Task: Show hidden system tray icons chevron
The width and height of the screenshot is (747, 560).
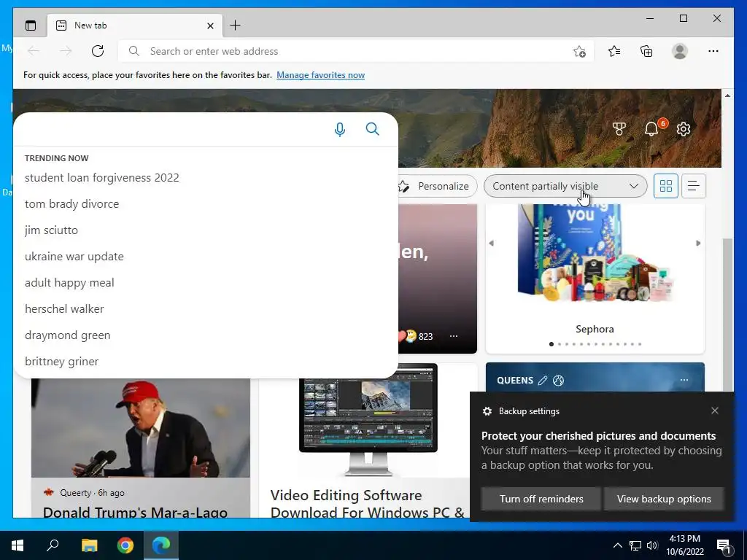Action: [x=617, y=545]
